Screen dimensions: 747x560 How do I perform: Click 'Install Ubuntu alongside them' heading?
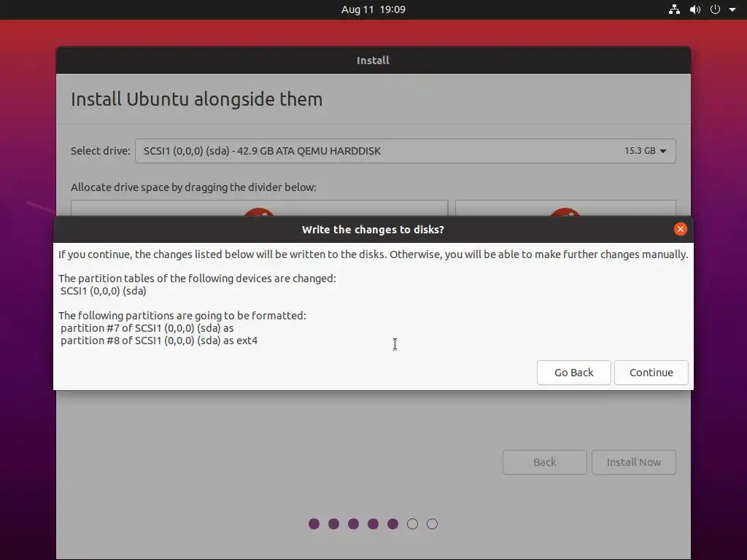pyautogui.click(x=197, y=99)
